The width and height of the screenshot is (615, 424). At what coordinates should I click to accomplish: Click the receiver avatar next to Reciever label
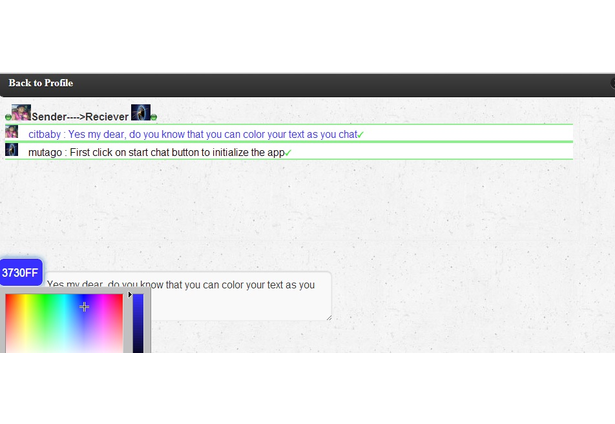tap(140, 112)
